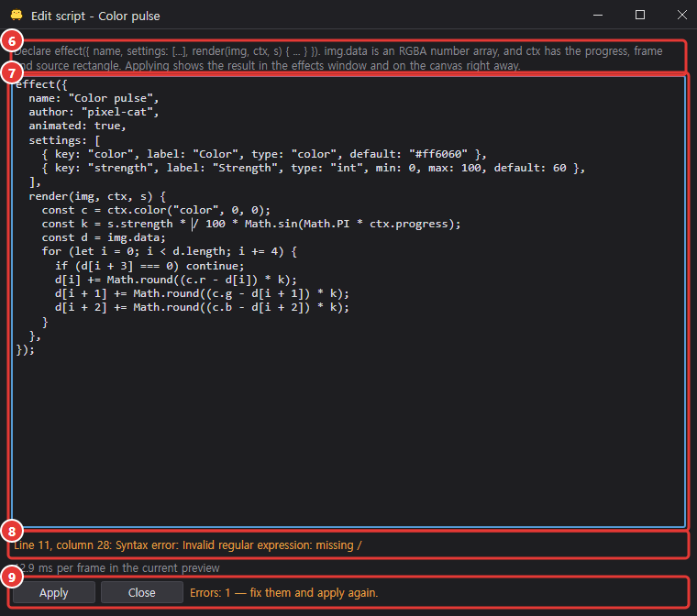697x616 pixels.
Task: Click the 'd[i + 2] += Math.round' line
Action: (x=202, y=308)
